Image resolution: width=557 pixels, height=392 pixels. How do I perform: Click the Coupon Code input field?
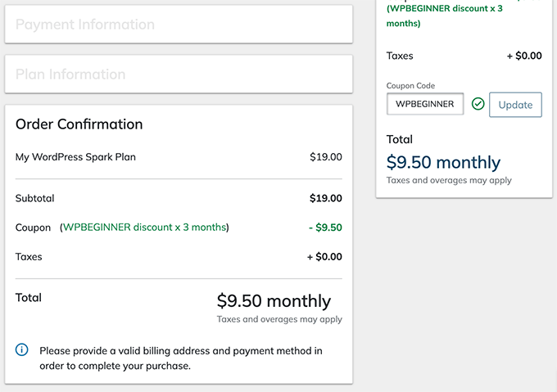tap(425, 104)
